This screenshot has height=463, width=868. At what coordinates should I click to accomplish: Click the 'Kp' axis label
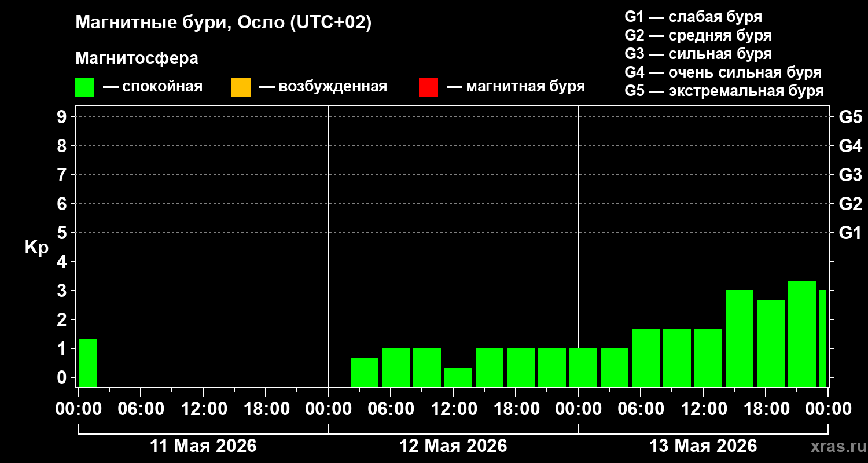point(36,248)
